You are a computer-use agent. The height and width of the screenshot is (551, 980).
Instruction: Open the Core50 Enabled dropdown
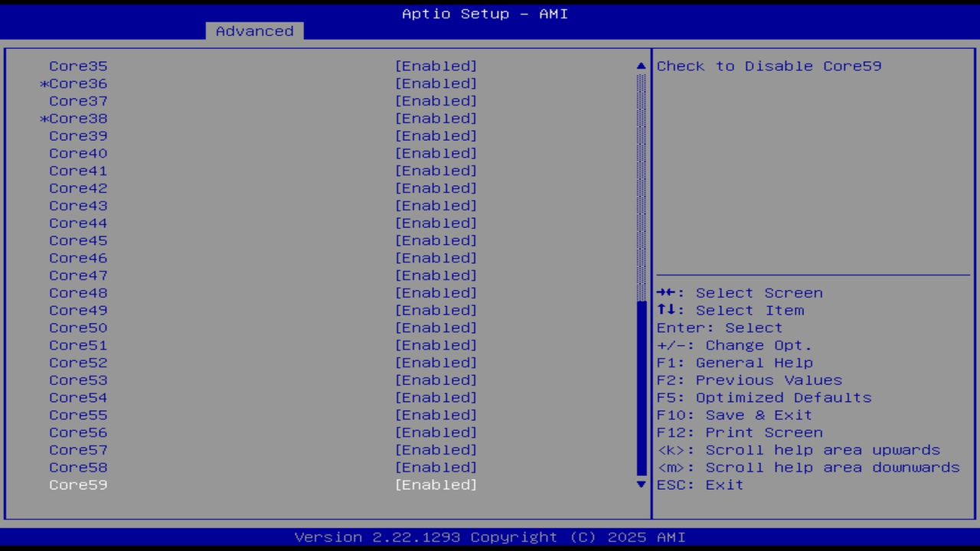coord(436,328)
